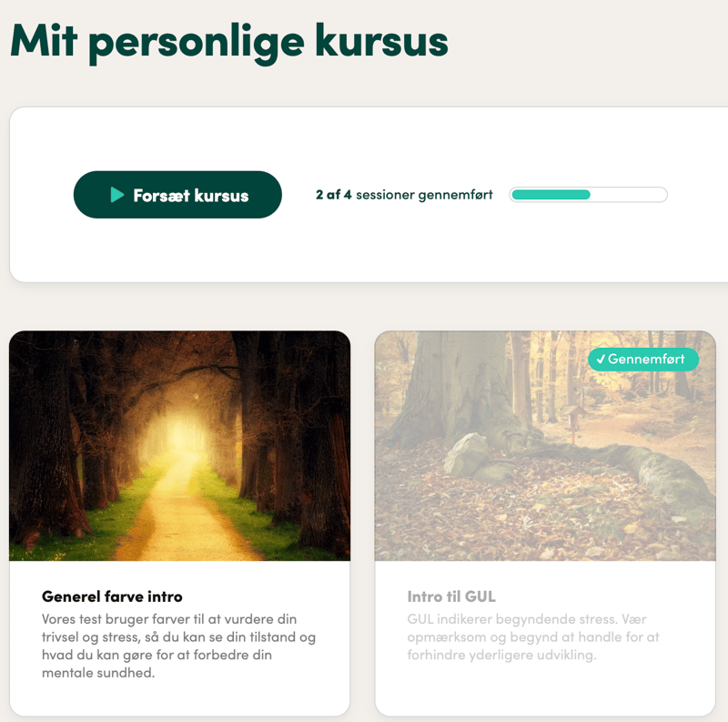Click the Mit personlige kursus heading

pos(229,43)
